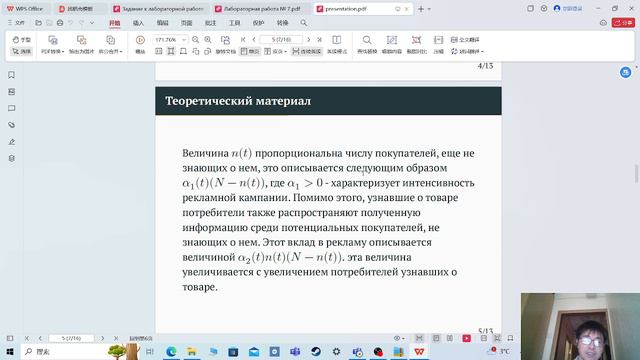Go to next page in status bar
640x360 pixels.
coord(102,338)
